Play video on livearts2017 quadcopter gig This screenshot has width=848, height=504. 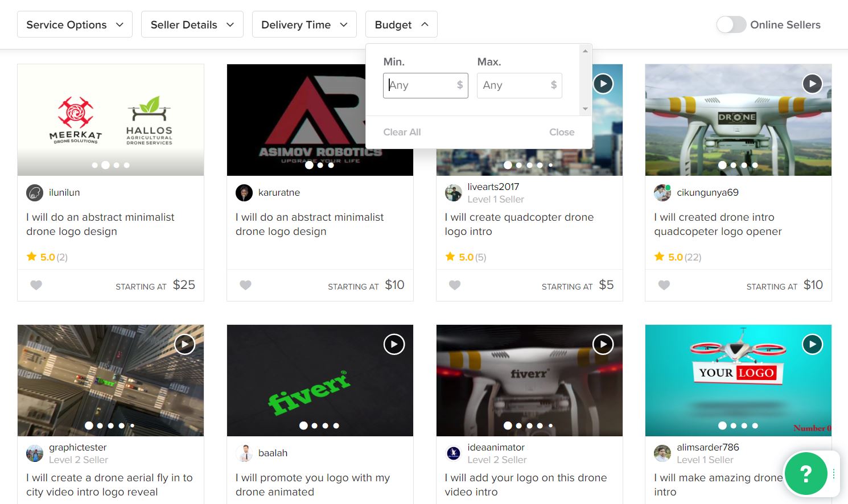[x=603, y=84]
